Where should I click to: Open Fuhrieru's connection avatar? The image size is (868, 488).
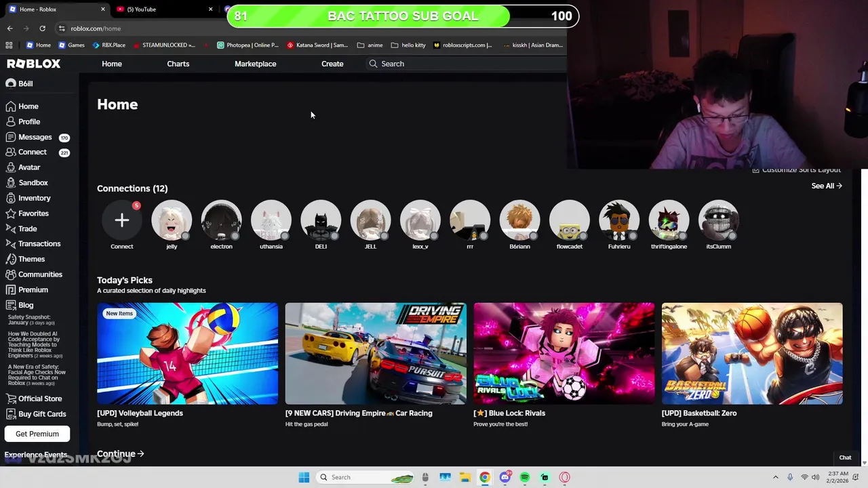(619, 220)
